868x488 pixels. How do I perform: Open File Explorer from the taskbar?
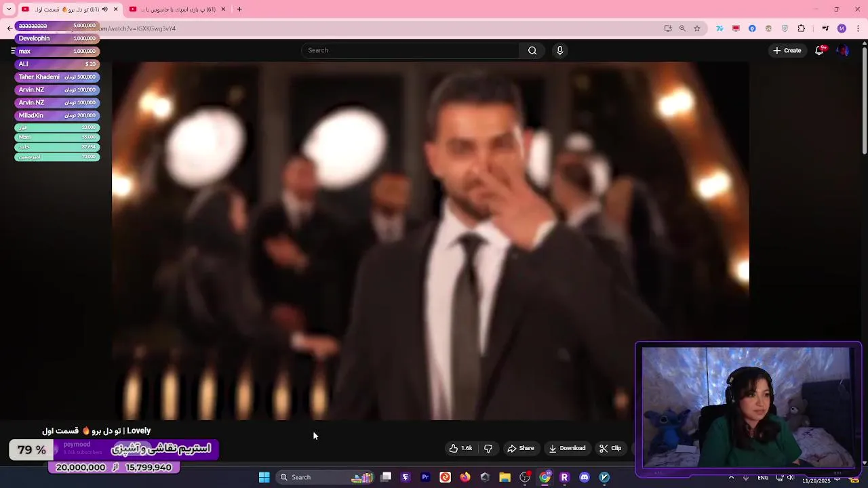505,477
